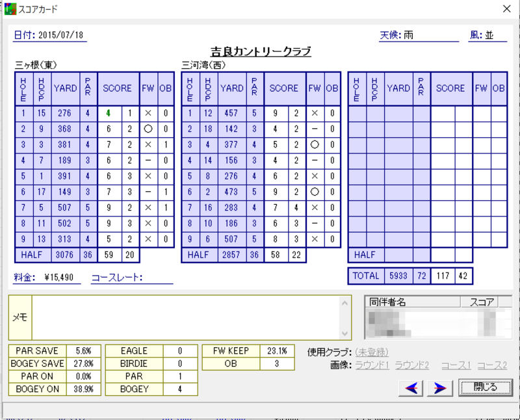Click the 風: 並 wind field

pos(487,35)
